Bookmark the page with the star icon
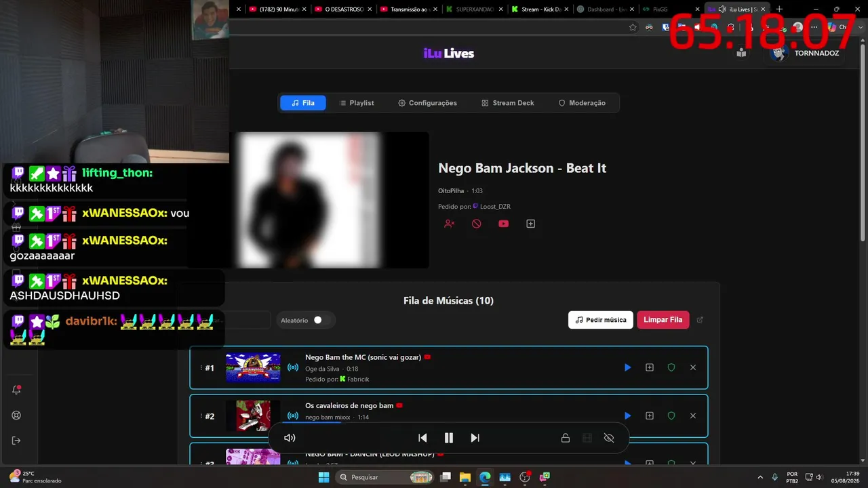 coord(633,27)
